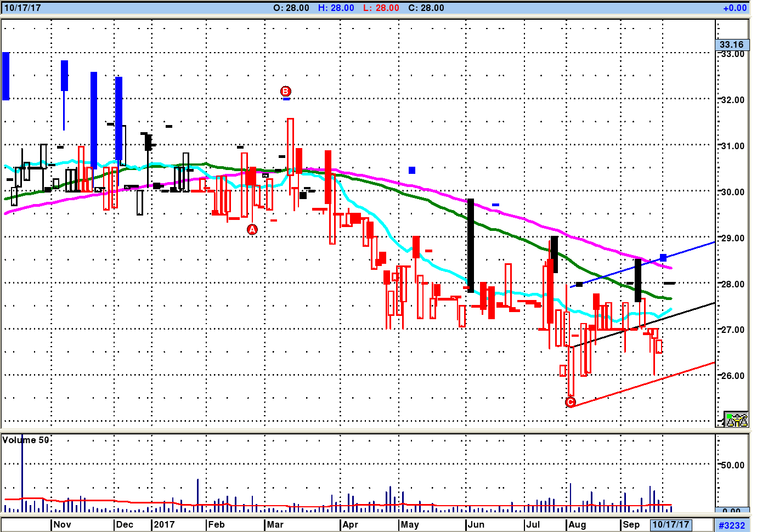The height and width of the screenshot is (532, 768).
Task: Click the 33.16 price label on the axis
Action: (x=732, y=44)
